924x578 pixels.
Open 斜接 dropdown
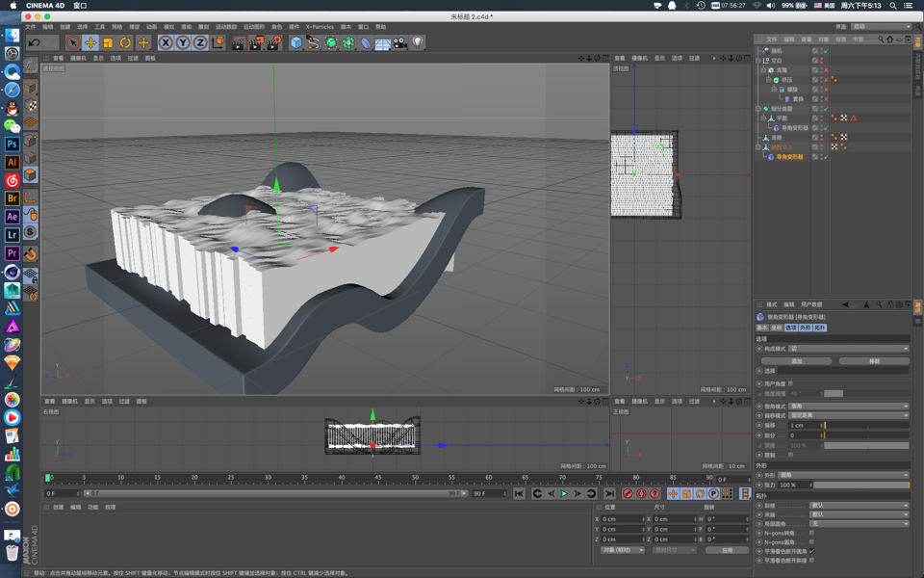click(860, 506)
